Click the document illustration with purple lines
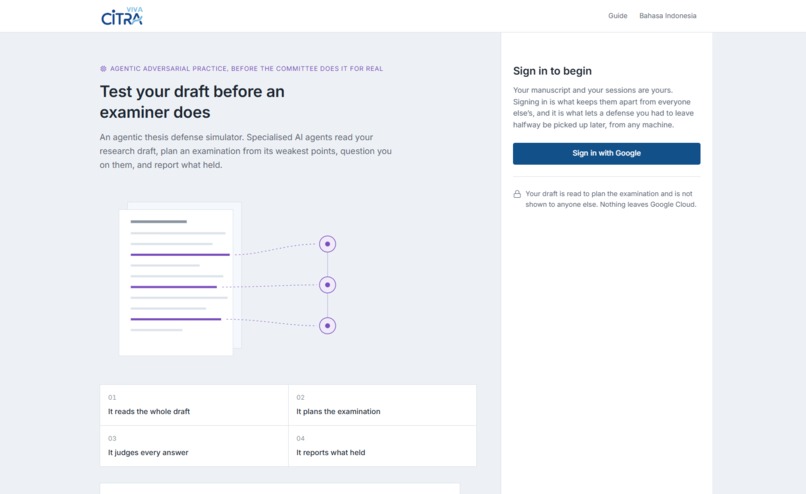The width and height of the screenshot is (806, 494). (180, 279)
